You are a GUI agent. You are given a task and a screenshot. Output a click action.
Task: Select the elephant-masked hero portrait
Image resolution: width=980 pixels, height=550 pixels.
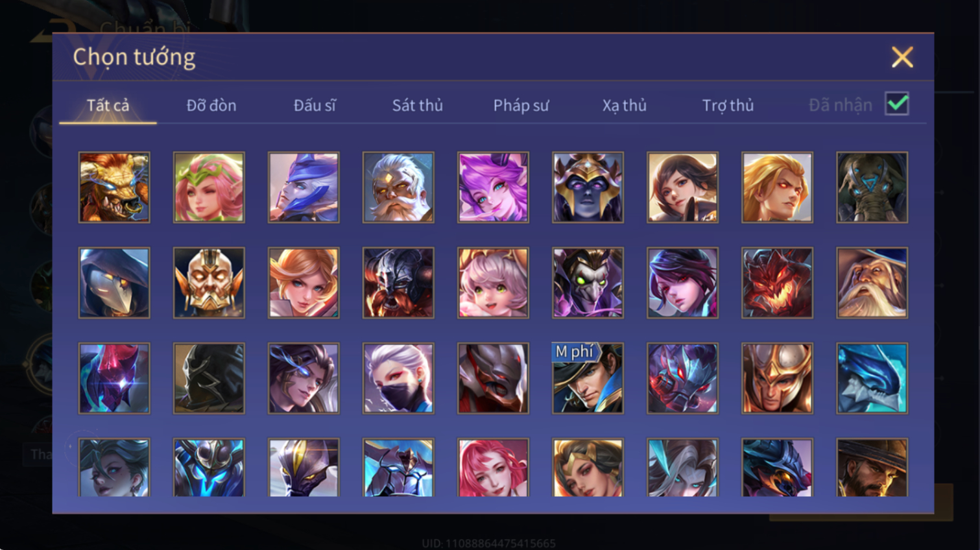click(872, 187)
